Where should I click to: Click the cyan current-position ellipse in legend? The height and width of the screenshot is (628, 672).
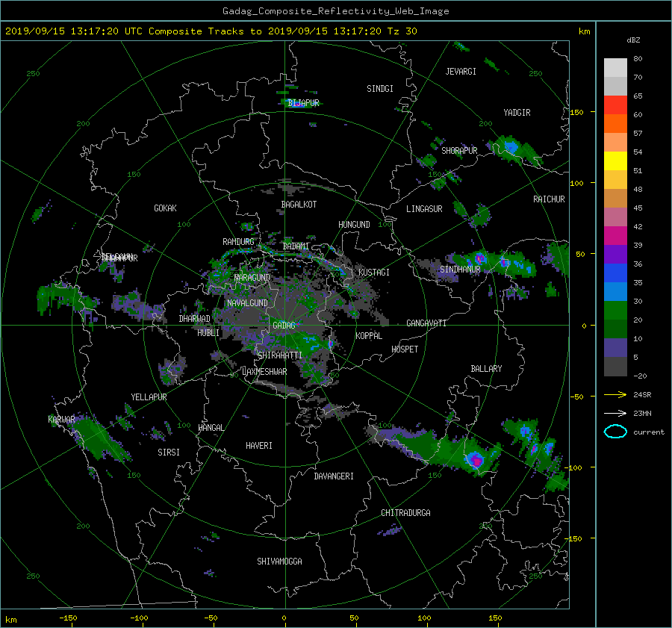615,432
